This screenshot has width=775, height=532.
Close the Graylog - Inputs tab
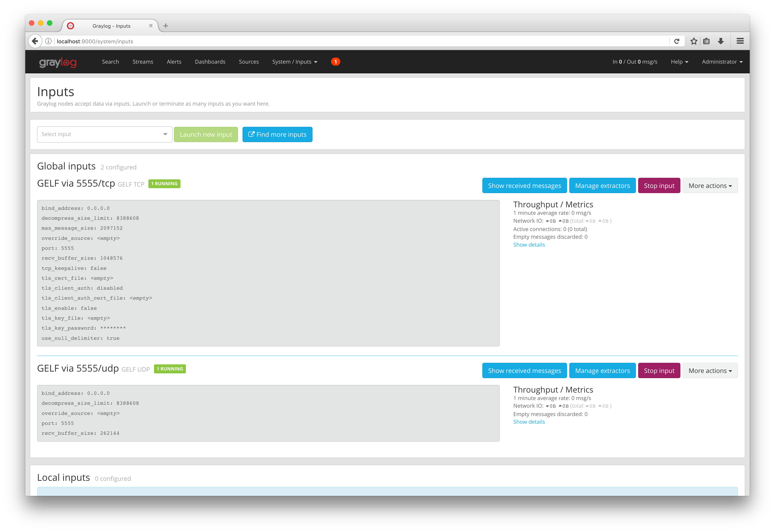[151, 26]
